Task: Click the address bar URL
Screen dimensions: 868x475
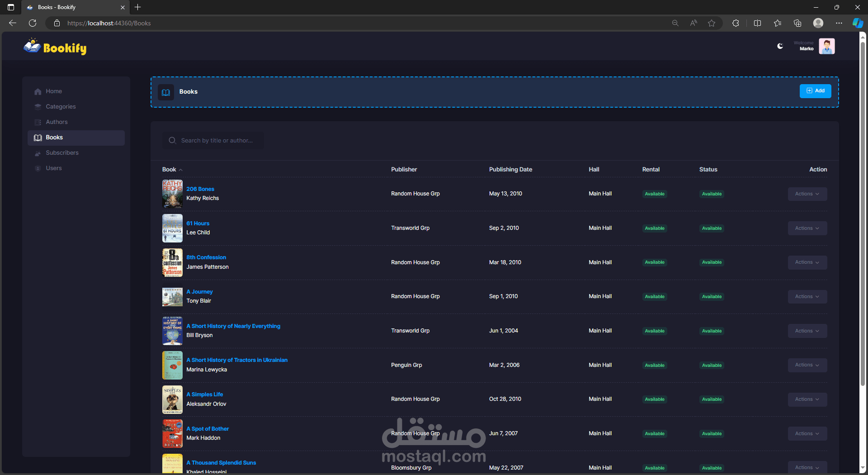Action: [x=109, y=23]
